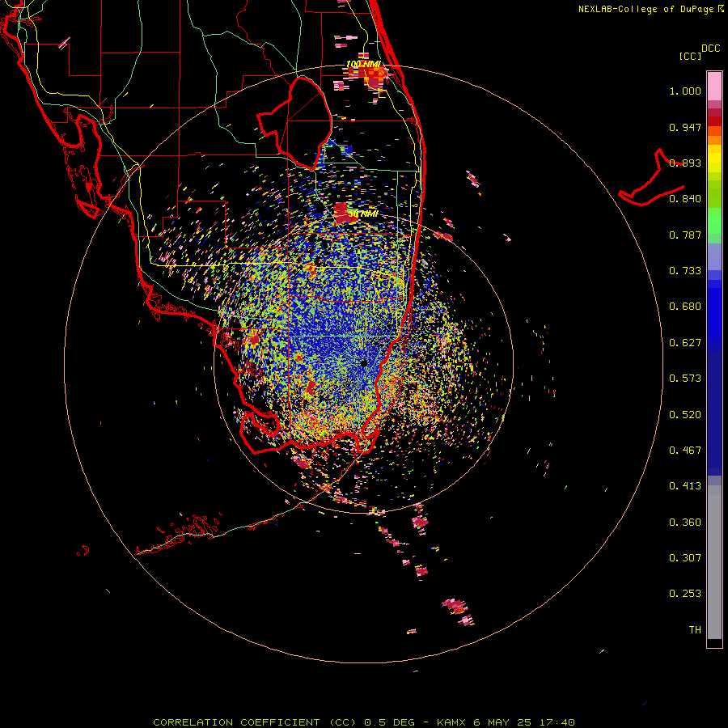Pick the lavender segment on the color bar

tap(714, 257)
